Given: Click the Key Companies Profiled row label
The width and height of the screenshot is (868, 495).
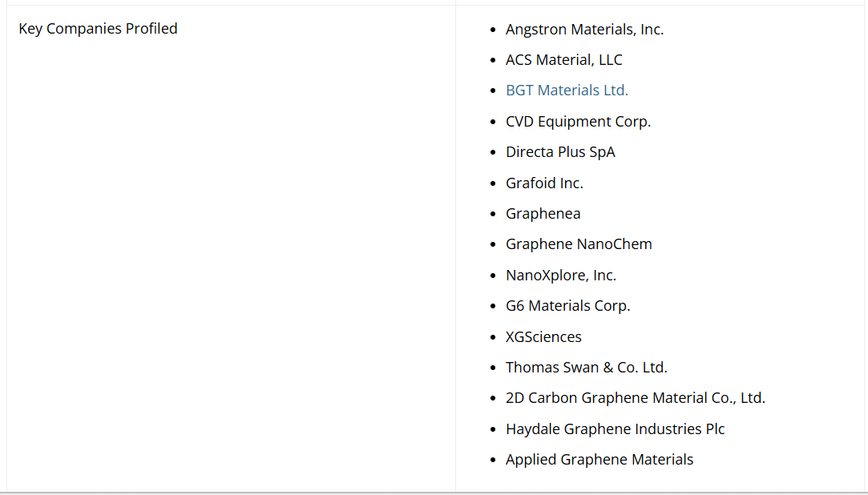Looking at the screenshot, I should (x=98, y=29).
